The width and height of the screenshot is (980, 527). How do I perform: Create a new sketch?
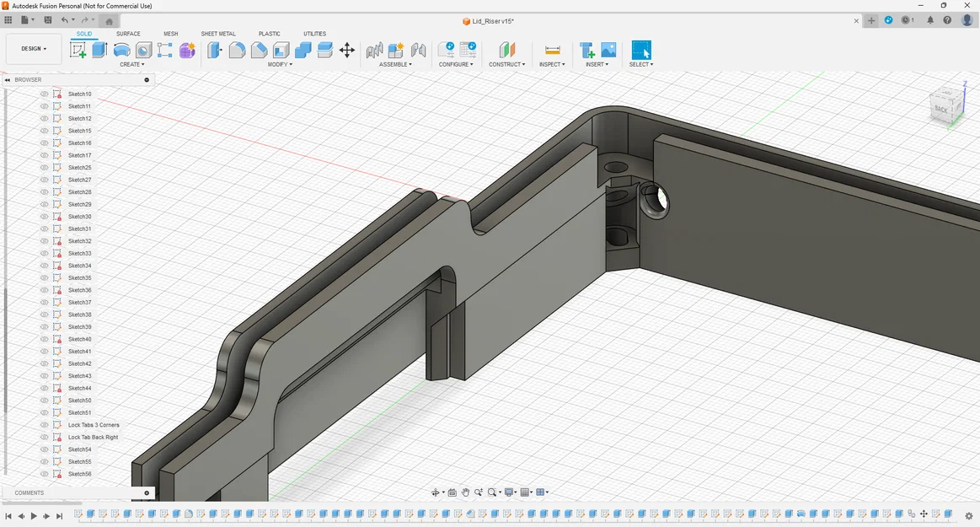78,49
